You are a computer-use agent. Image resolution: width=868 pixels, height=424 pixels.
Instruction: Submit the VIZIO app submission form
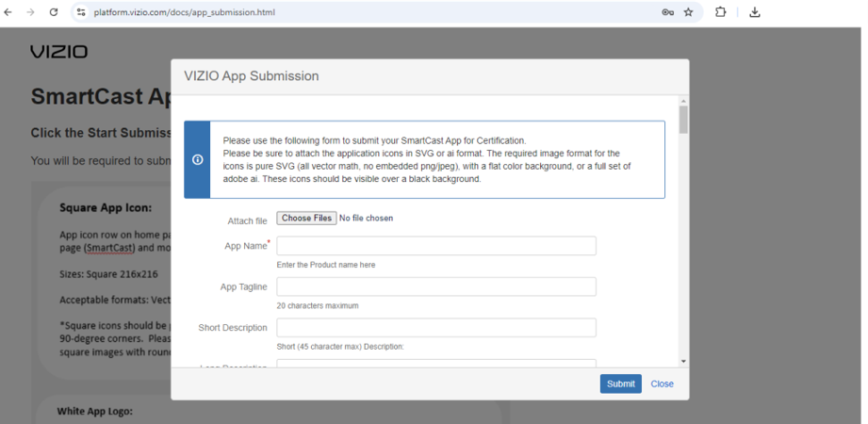pyautogui.click(x=620, y=383)
